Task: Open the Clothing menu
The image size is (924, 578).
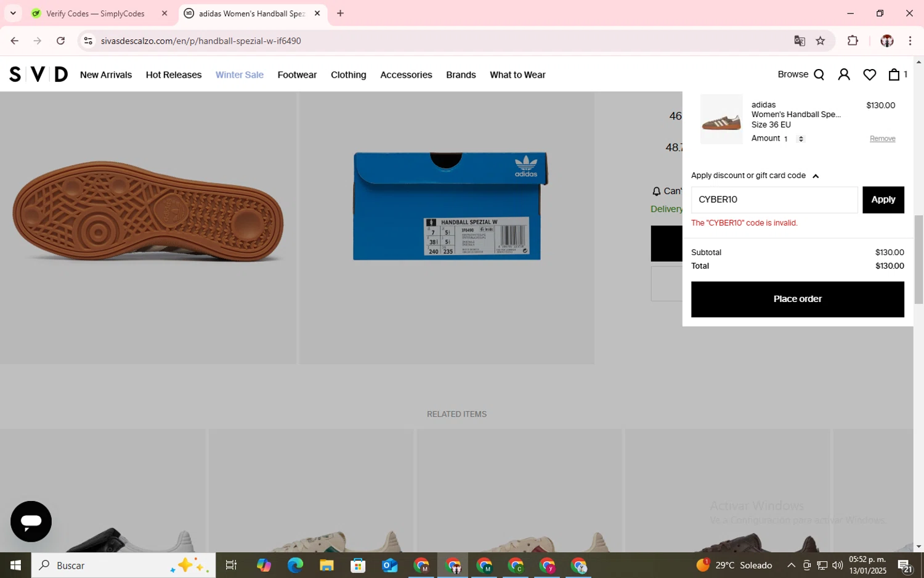Action: (x=349, y=75)
